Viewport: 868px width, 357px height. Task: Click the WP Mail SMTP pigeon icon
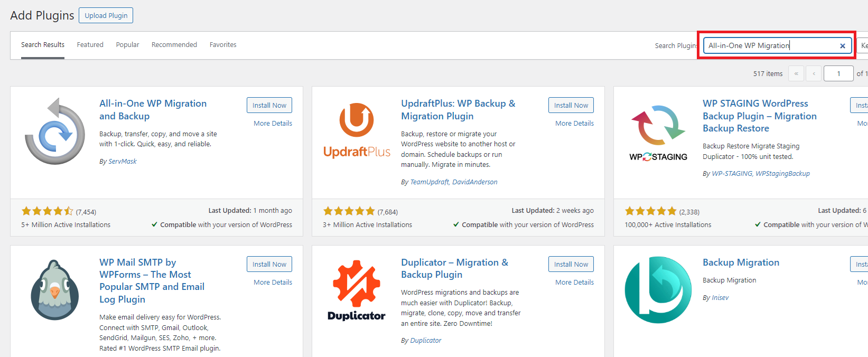[55, 290]
